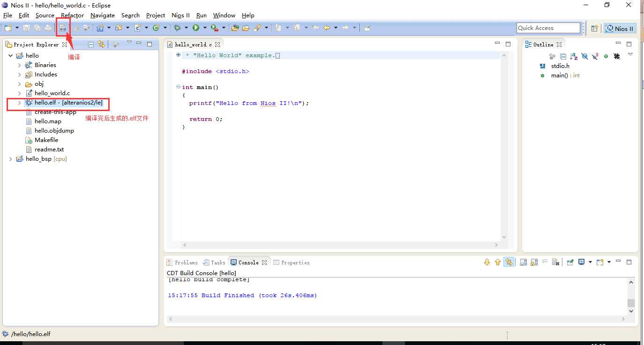This screenshot has height=345, width=644.
Task: Open the Project menu
Action: tap(156, 15)
